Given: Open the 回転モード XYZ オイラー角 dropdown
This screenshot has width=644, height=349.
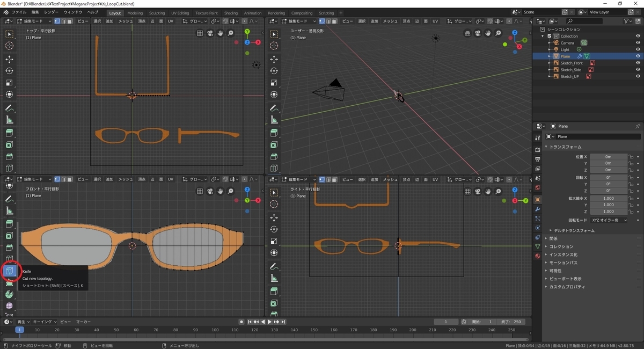Looking at the screenshot, I should 609,220.
